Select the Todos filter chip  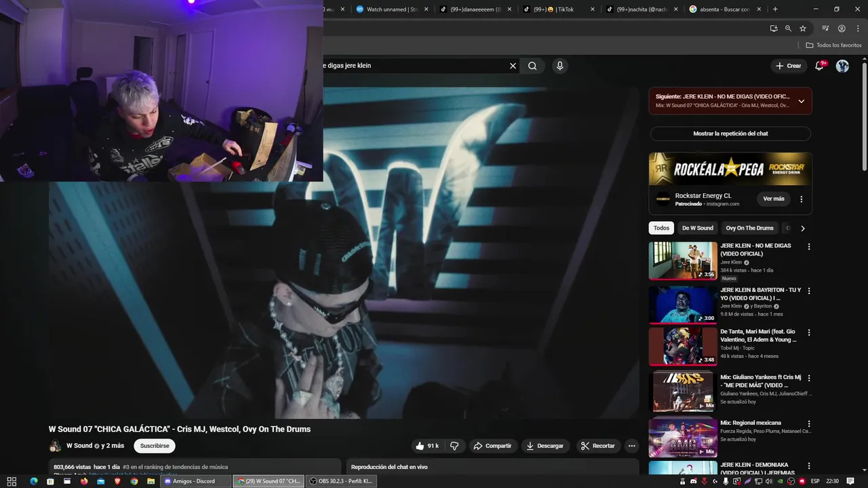(661, 228)
